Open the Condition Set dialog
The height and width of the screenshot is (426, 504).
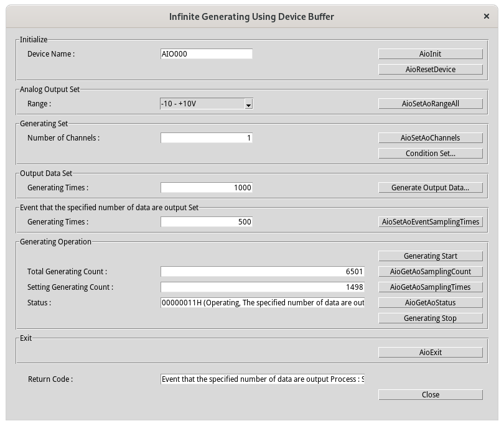coord(431,154)
